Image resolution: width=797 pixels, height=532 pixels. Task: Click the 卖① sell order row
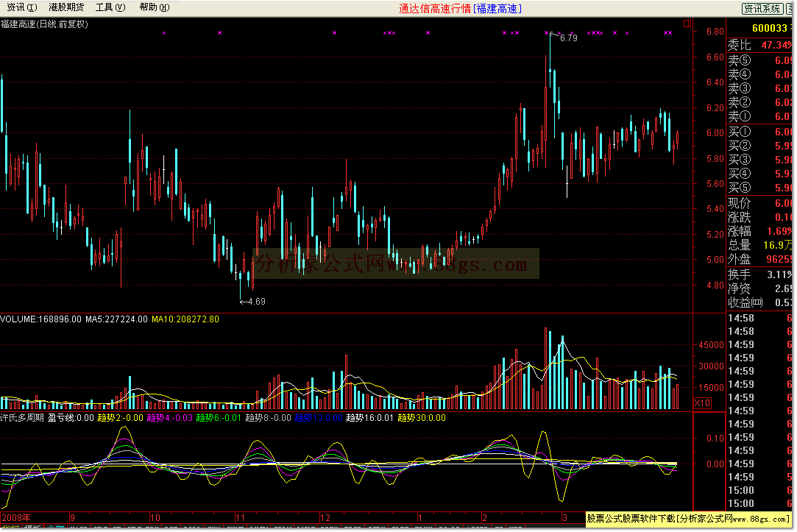(759, 116)
